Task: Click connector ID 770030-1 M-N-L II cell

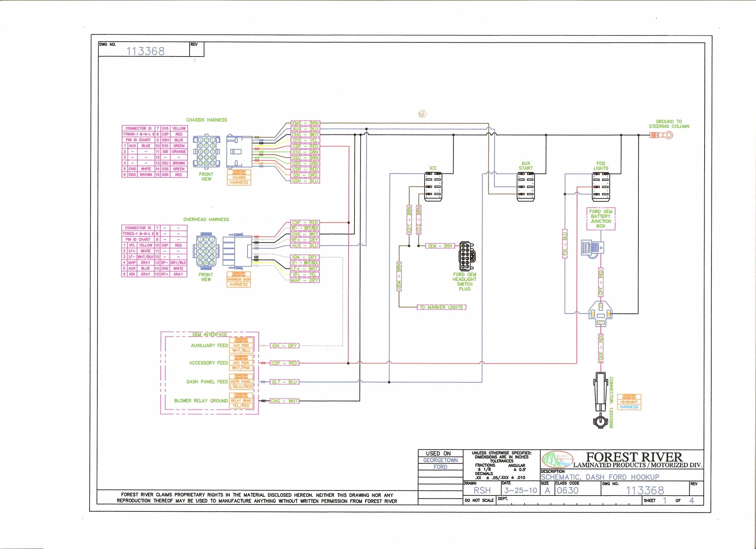Action: (138, 134)
